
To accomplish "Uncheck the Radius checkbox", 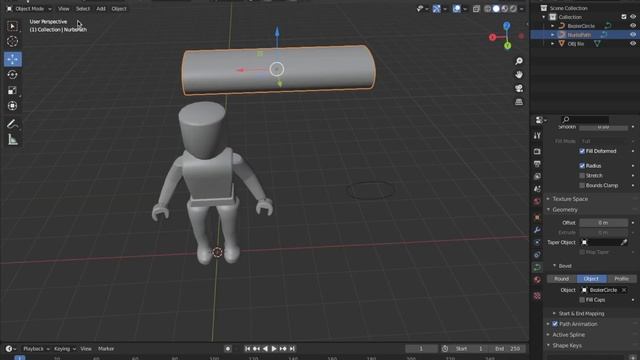I will point(582,166).
